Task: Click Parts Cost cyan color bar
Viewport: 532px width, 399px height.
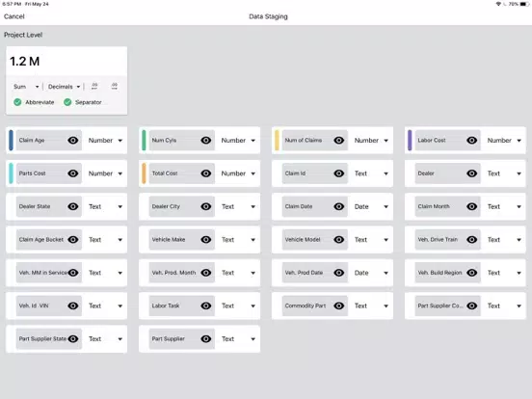Action: (x=11, y=173)
